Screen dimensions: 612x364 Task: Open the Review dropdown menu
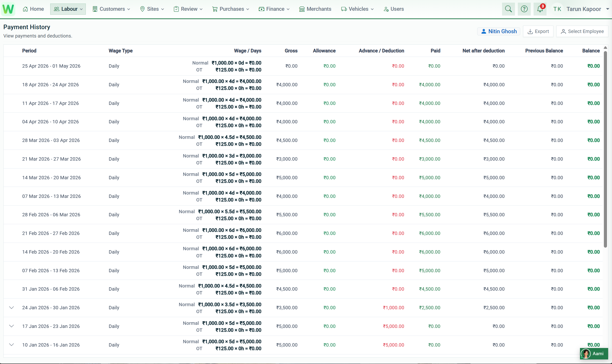pos(188,9)
